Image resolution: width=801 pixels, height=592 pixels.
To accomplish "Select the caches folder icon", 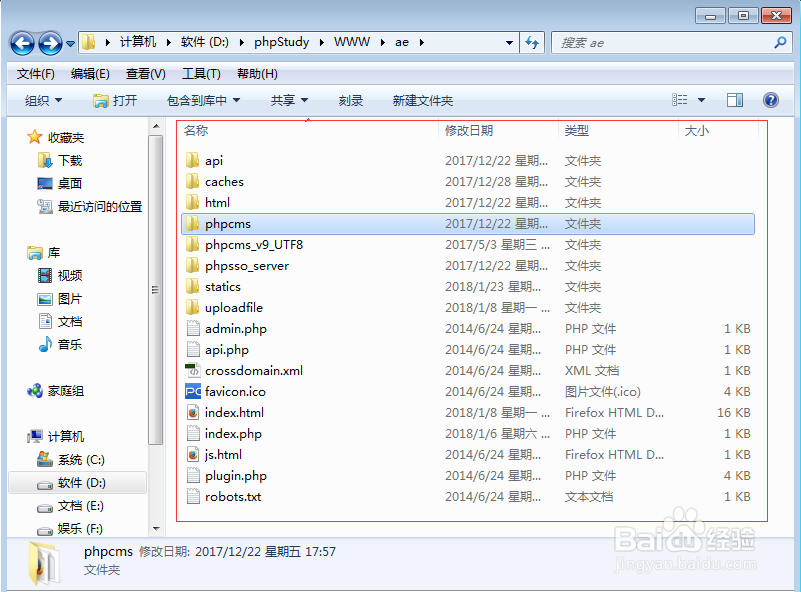I will [x=193, y=181].
